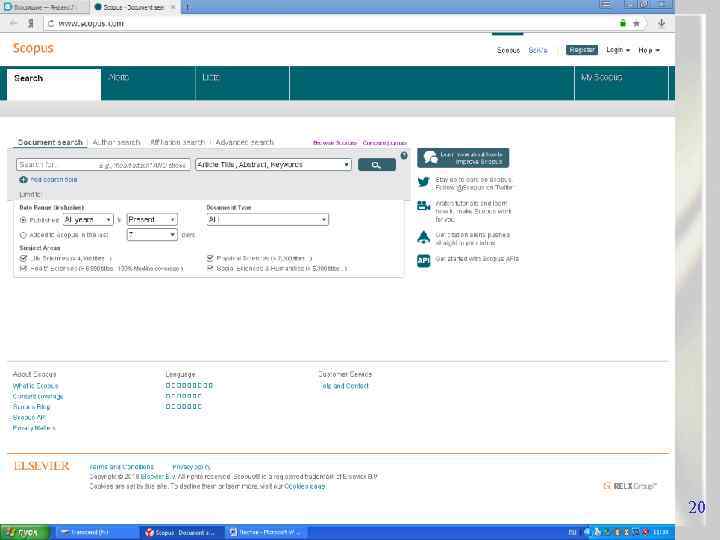This screenshot has height=540, width=720.
Task: Click the magnifier search button
Action: pos(377,165)
